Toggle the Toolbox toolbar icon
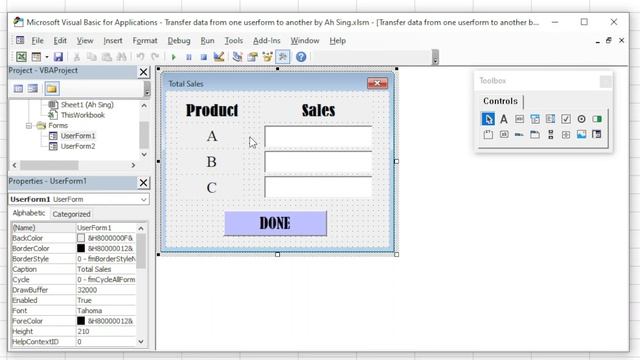Viewport: 640px width, 360px height. tap(282, 57)
